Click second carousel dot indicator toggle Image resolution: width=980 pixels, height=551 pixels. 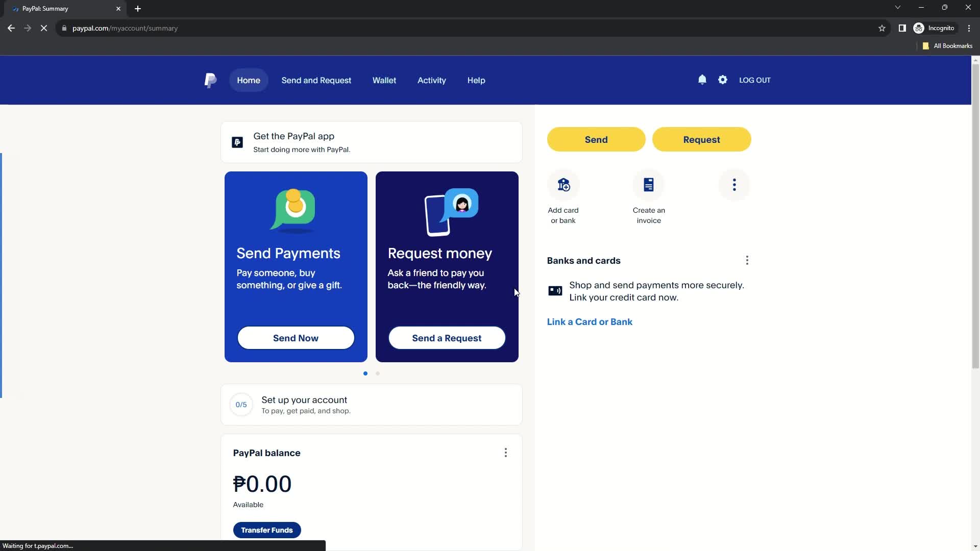coord(378,373)
